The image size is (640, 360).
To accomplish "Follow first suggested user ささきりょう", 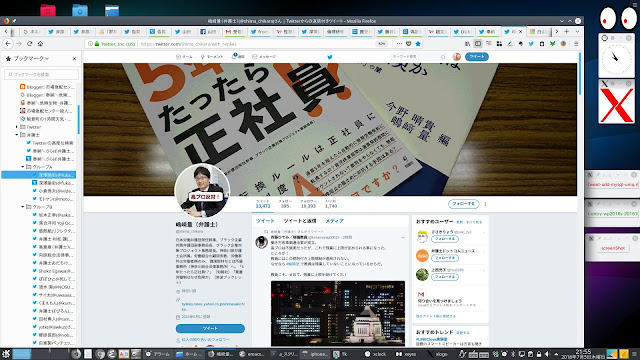I will click(444, 239).
